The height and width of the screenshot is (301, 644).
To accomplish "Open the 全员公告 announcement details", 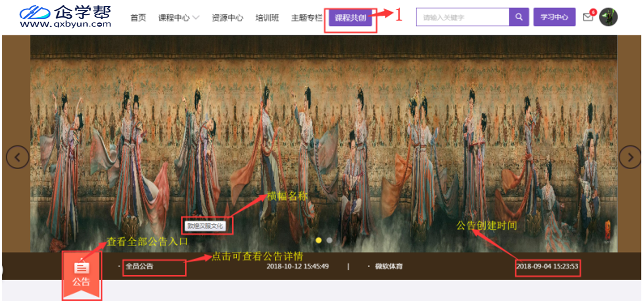I will (139, 266).
